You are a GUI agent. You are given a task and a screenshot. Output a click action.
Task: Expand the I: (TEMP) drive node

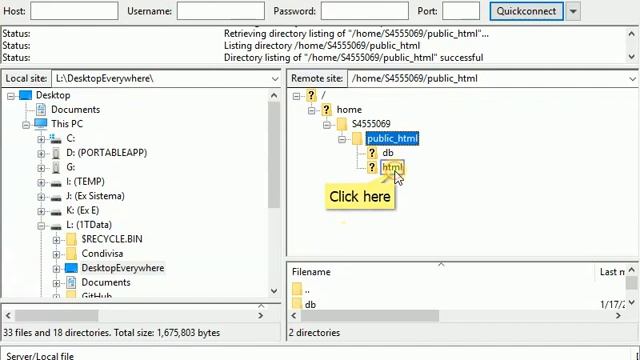coord(41,182)
